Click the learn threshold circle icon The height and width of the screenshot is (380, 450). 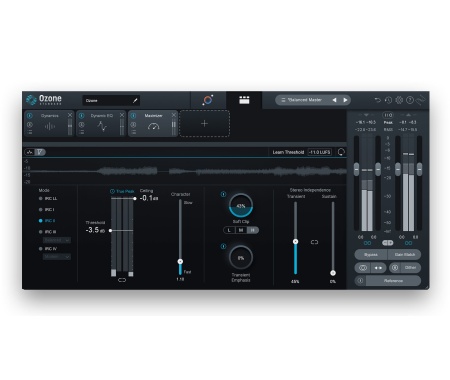(x=341, y=152)
